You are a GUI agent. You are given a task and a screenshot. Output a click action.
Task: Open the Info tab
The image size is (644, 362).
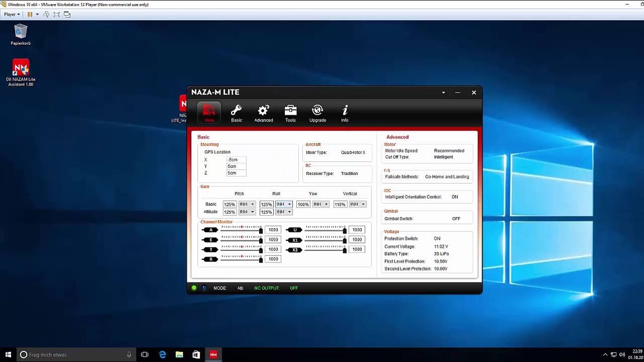(345, 113)
